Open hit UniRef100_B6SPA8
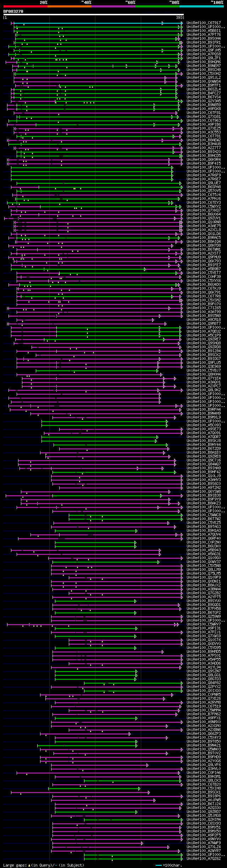 tap(204, 187)
